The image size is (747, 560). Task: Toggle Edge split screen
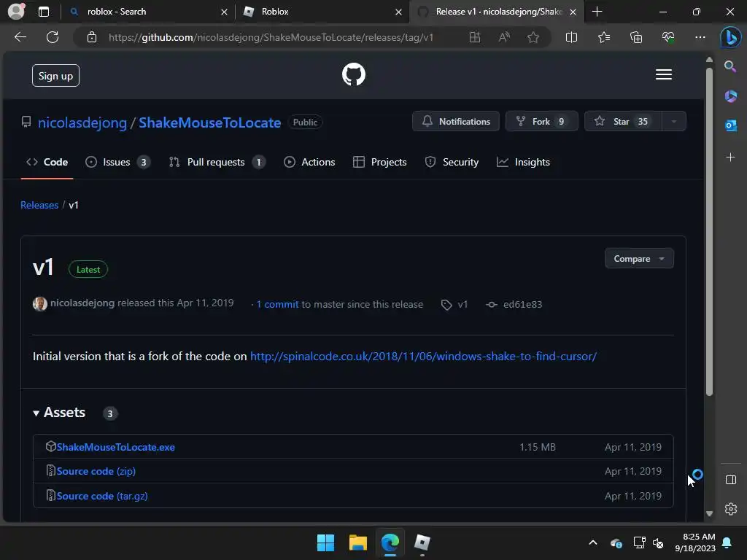coord(571,37)
